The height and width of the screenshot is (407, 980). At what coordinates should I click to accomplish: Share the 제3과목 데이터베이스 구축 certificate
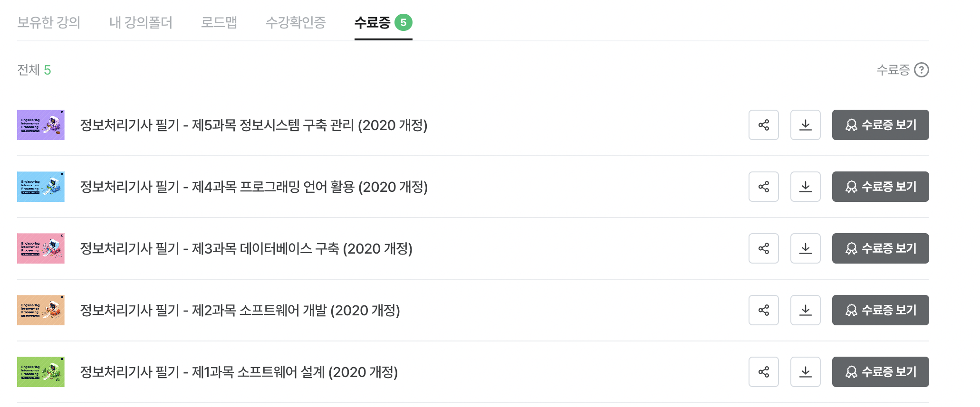pos(763,248)
